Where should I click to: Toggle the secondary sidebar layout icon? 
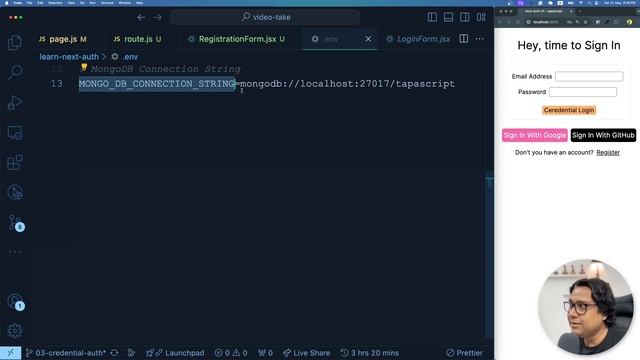coord(464,17)
